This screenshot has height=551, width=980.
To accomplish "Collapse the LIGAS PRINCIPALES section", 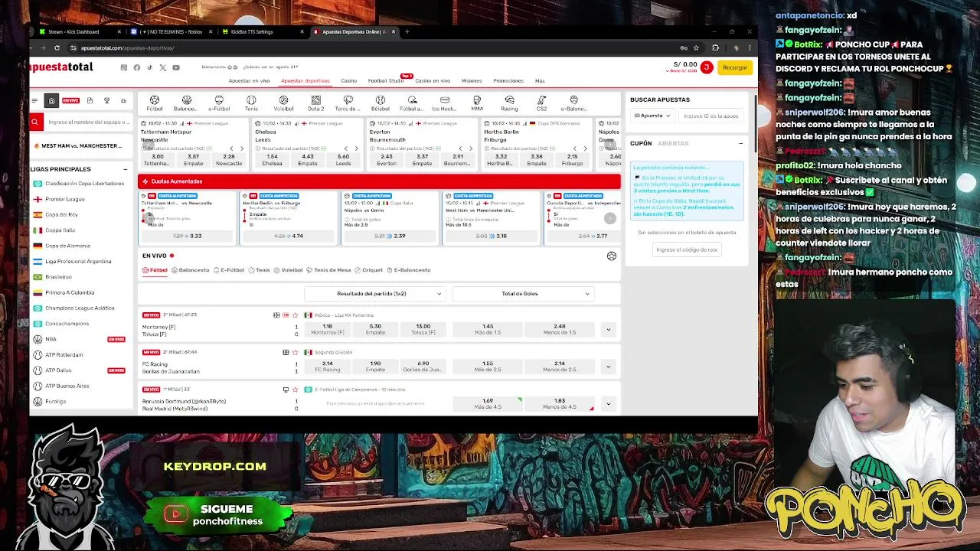I will [125, 169].
